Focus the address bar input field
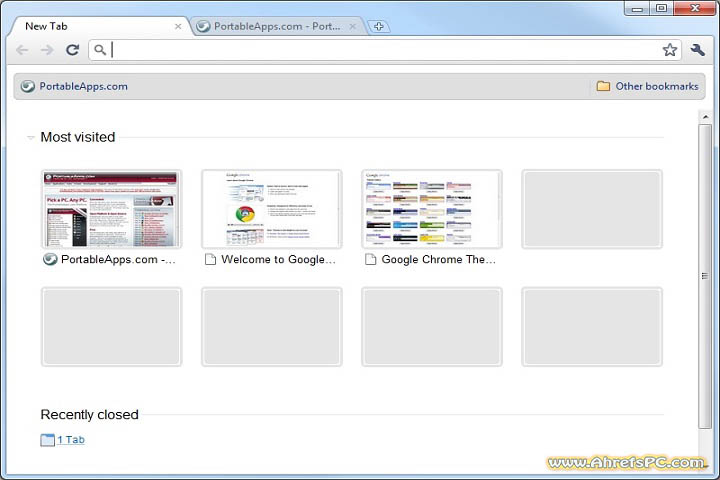Image resolution: width=720 pixels, height=480 pixels. (385, 50)
